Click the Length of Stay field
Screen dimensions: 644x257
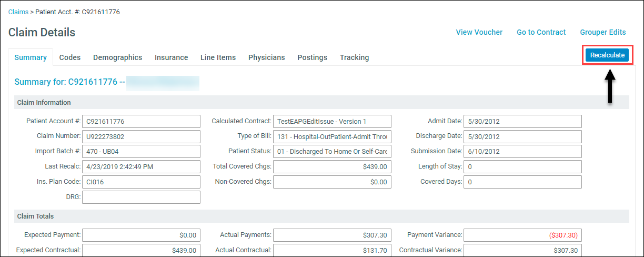522,167
